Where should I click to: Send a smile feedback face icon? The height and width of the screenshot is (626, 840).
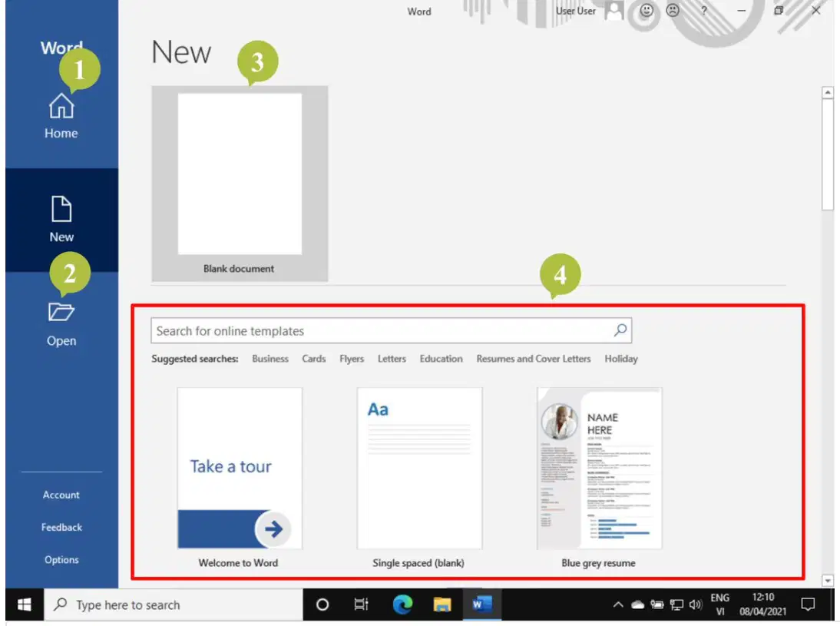tap(647, 11)
